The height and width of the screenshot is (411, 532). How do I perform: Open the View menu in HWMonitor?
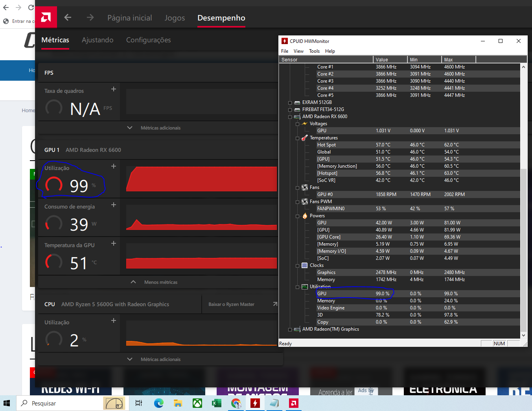pos(298,51)
